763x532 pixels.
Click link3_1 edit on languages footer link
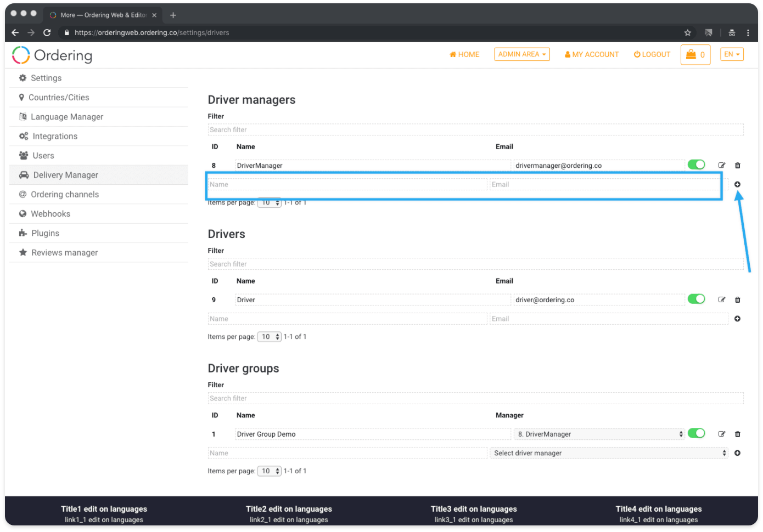[474, 520]
